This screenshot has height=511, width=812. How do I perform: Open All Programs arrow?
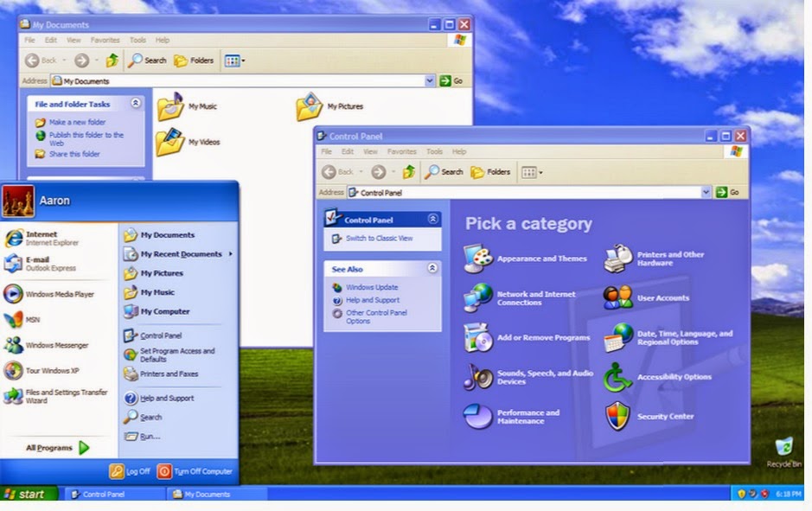(x=84, y=448)
